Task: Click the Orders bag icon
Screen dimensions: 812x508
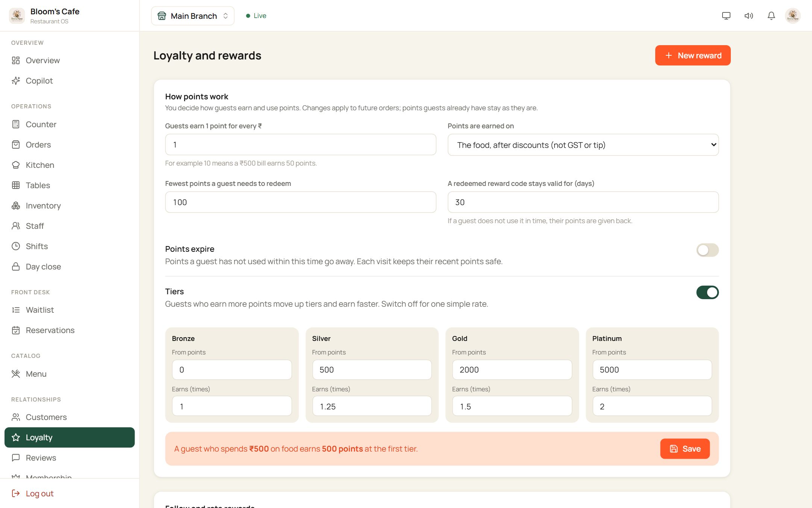Action: click(16, 145)
